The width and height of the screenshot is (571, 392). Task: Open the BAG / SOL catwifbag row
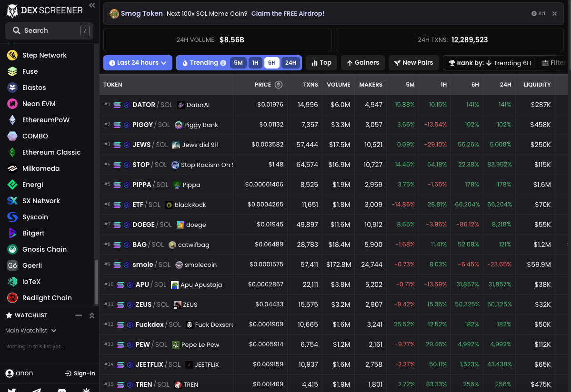tap(333, 245)
